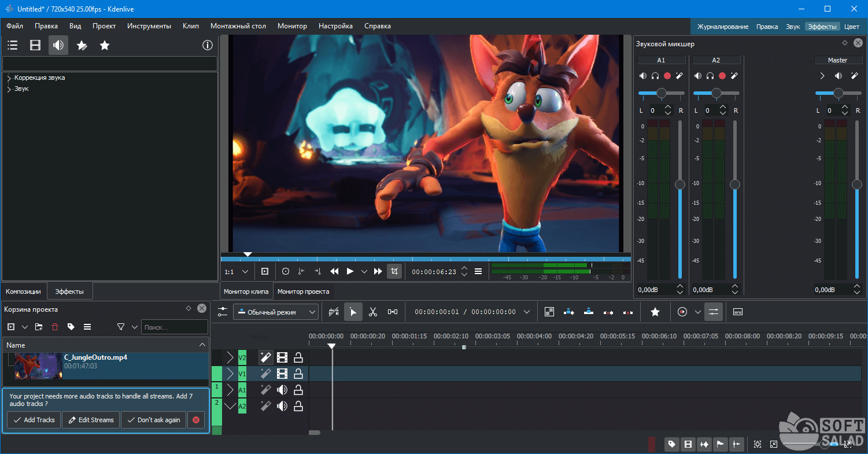Show all effects list icon

click(x=12, y=45)
